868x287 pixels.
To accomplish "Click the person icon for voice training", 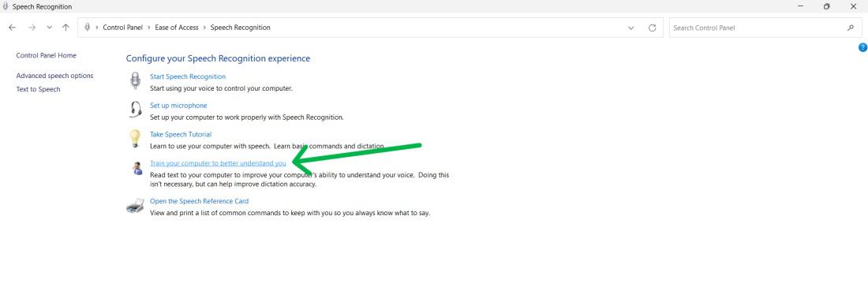I will [138, 168].
